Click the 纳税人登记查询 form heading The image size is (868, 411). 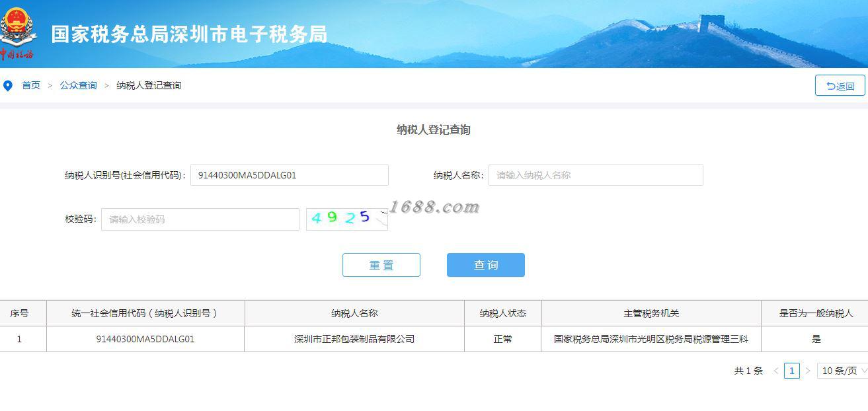tap(434, 130)
